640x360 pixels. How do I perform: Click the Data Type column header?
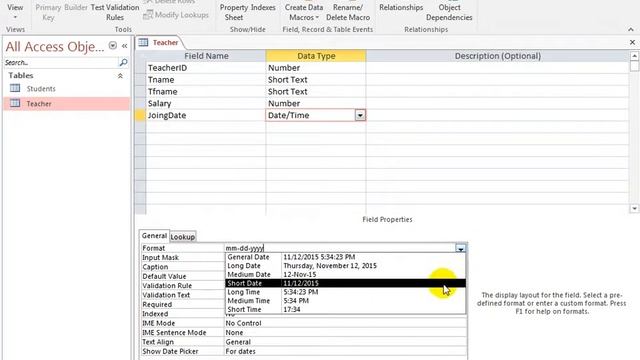[x=316, y=56]
